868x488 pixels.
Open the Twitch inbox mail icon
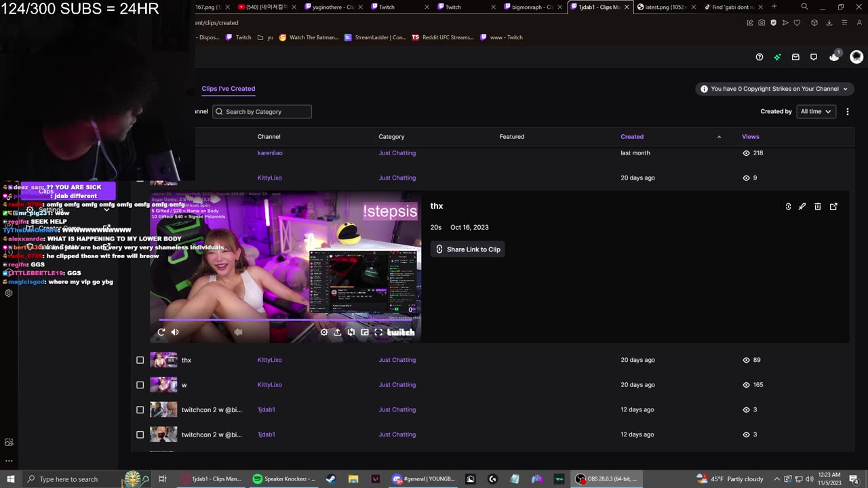point(795,57)
